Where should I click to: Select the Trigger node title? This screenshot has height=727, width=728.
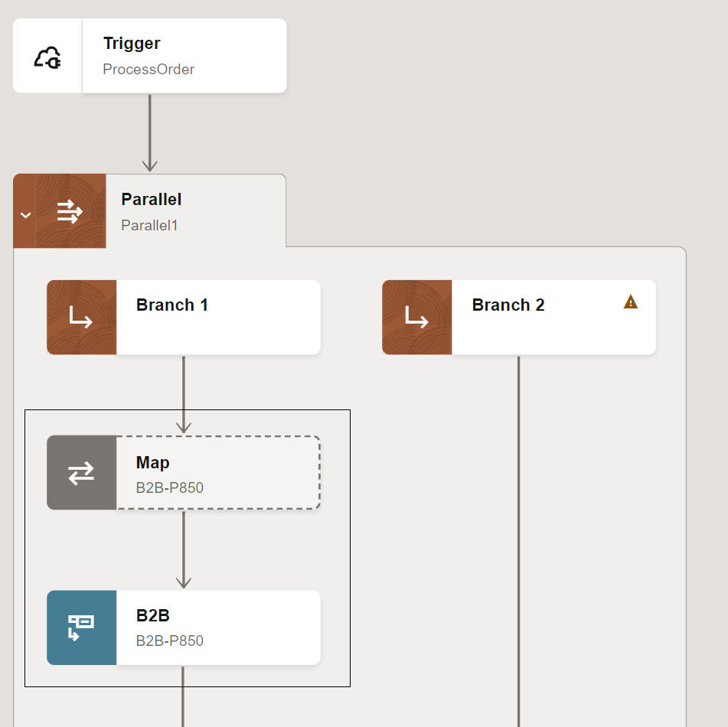click(x=132, y=44)
